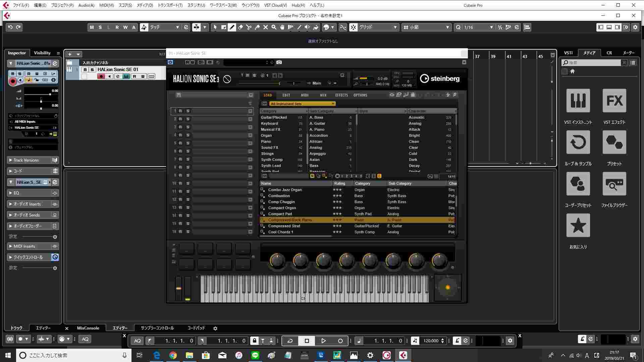The width and height of the screenshot is (644, 362).
Task: Open transport panel settings gear
Action: click(x=510, y=341)
